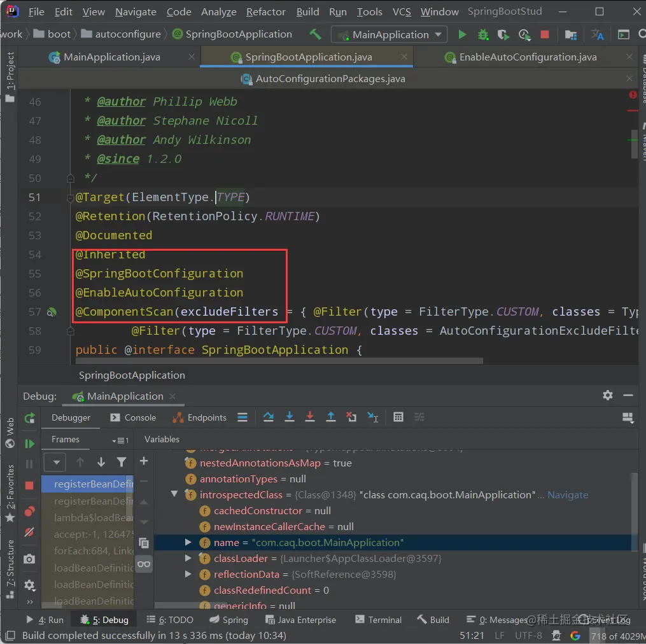Image resolution: width=646 pixels, height=644 pixels.
Task: Open debugger settings gear in sidebar
Action: click(29, 585)
